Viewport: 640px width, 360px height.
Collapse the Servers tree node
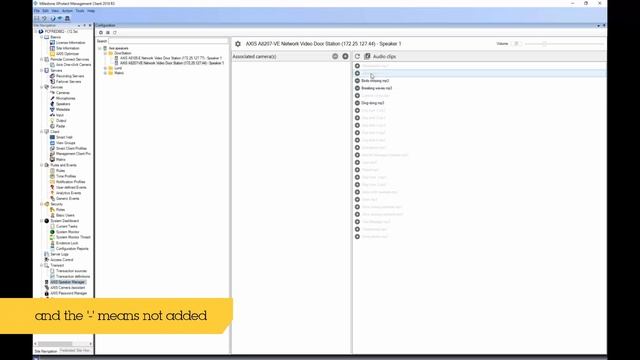(42, 71)
